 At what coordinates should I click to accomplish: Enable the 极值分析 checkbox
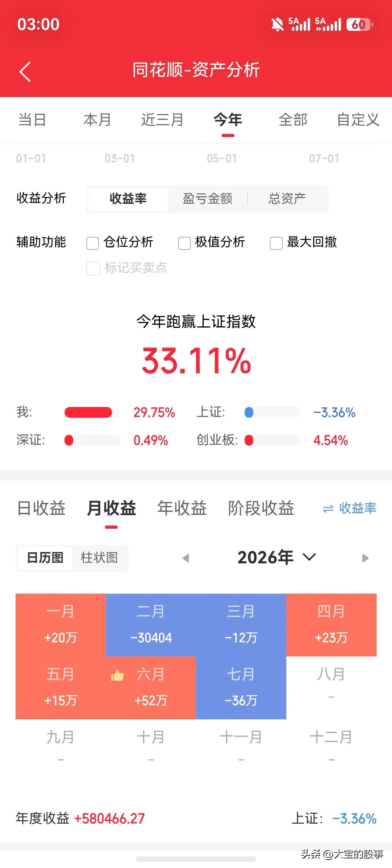[x=184, y=243]
